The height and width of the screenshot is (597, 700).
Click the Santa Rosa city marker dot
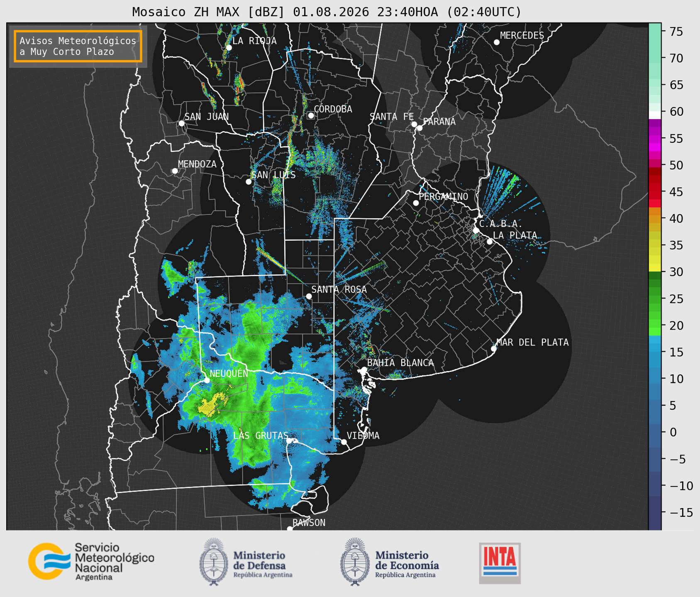[309, 296]
